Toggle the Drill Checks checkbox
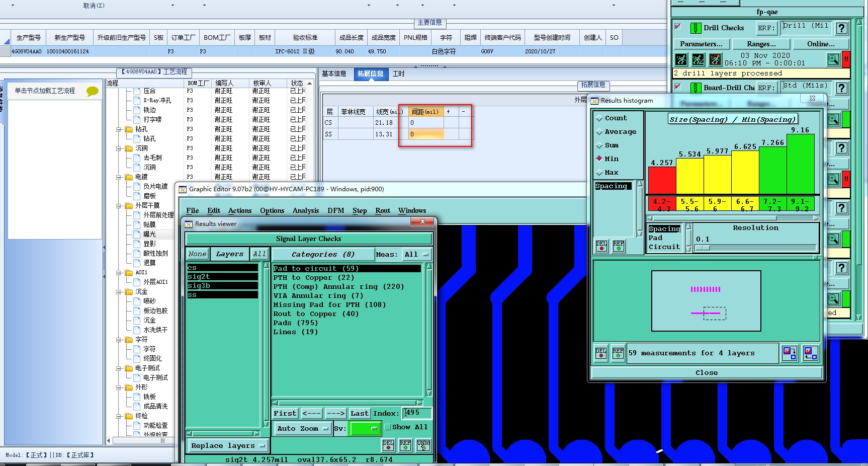This screenshot has height=466, width=868. [x=678, y=27]
